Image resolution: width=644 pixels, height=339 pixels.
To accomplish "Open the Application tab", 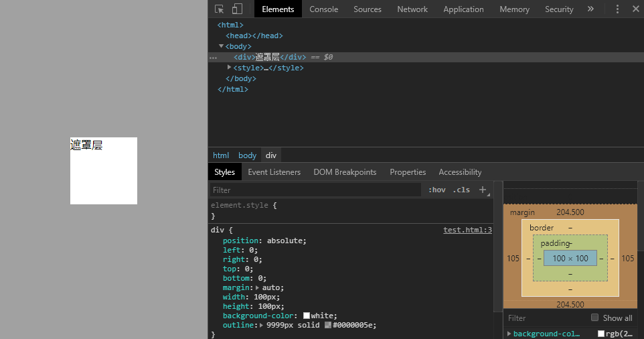I will pyautogui.click(x=463, y=9).
